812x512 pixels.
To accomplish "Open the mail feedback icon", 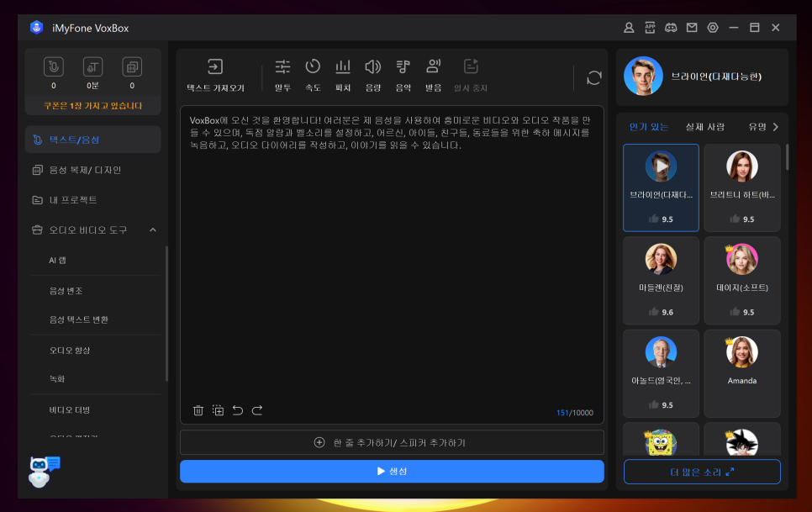I will click(x=692, y=28).
